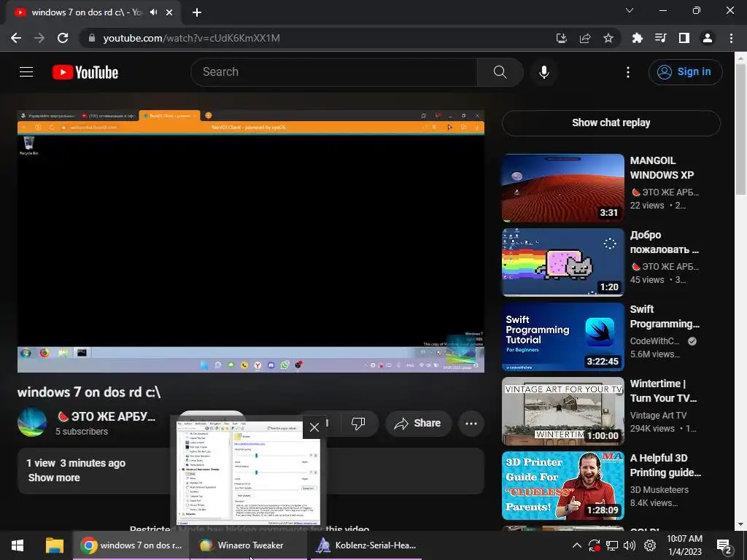Open more actions ellipsis beside Share
The height and width of the screenshot is (560, 747).
(x=471, y=424)
